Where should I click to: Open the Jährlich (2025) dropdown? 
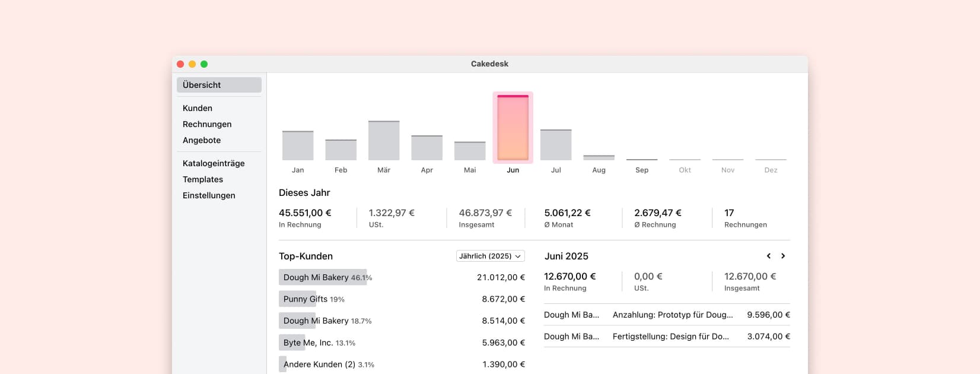point(490,256)
